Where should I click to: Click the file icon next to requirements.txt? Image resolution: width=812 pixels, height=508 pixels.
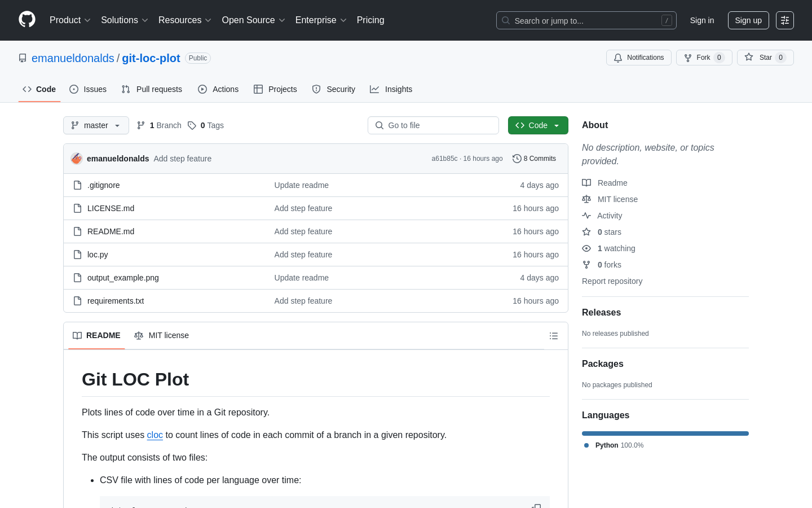click(x=78, y=301)
